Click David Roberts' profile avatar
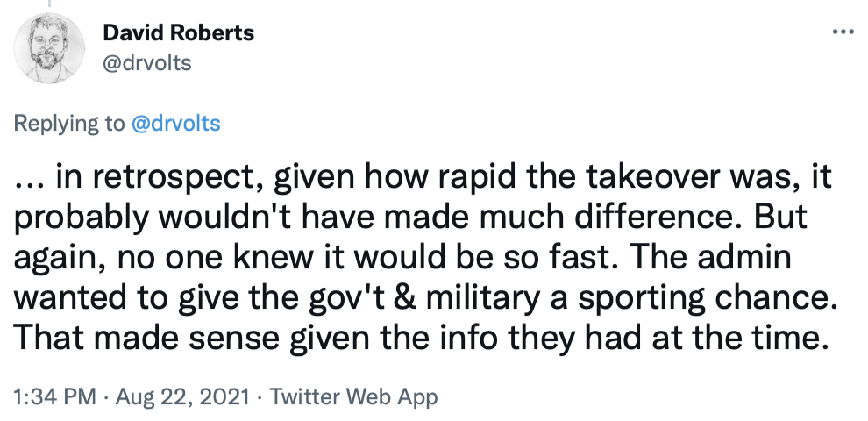The height and width of the screenshot is (421, 868). [x=51, y=47]
